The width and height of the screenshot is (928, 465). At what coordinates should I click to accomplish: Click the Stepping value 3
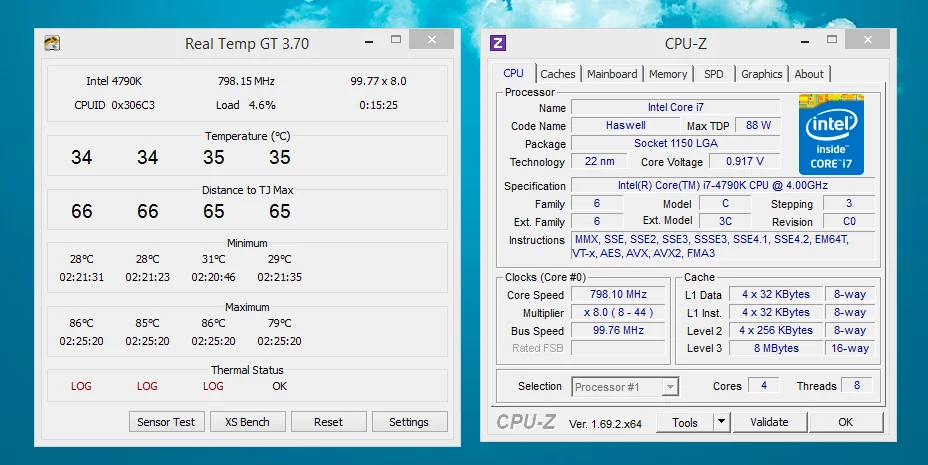click(x=849, y=203)
